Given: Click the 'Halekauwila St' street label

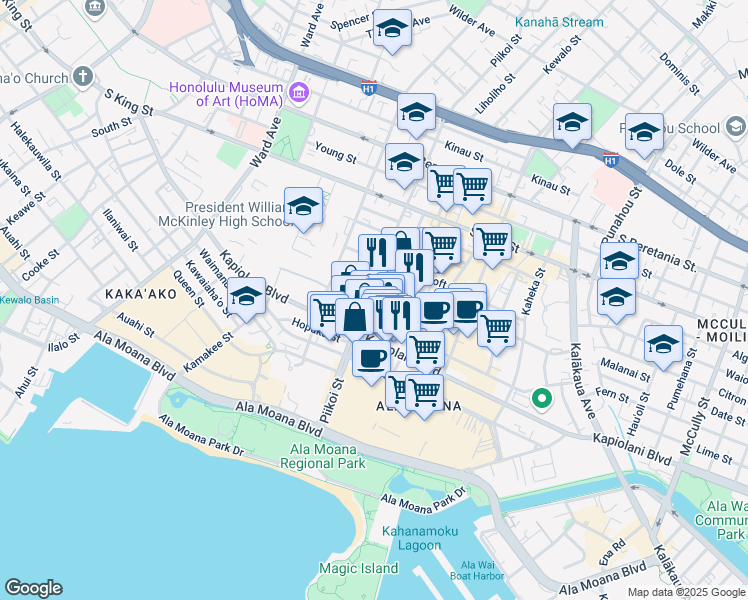Looking at the screenshot, I should point(36,151).
